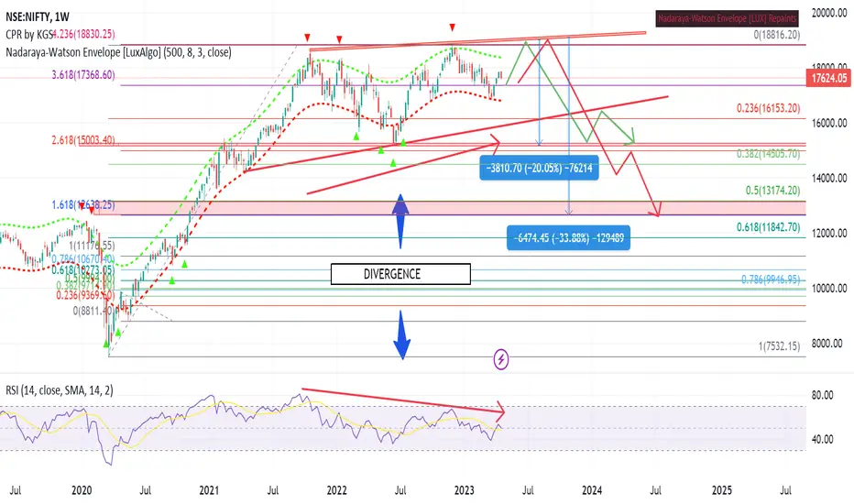
Task: Click the RSI 80.00 axis value
Action: pos(822,396)
